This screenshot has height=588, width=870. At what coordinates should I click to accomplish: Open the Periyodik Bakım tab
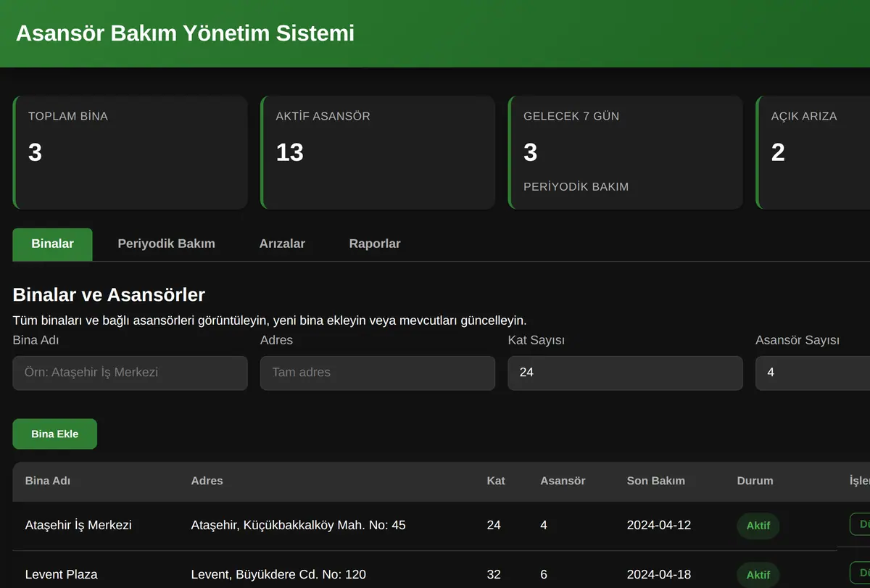(x=166, y=244)
